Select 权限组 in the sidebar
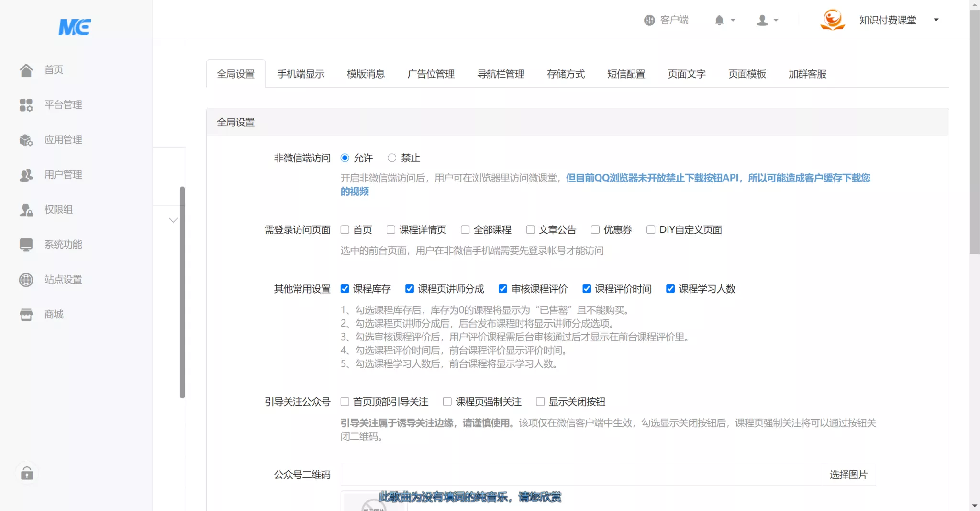 point(57,209)
